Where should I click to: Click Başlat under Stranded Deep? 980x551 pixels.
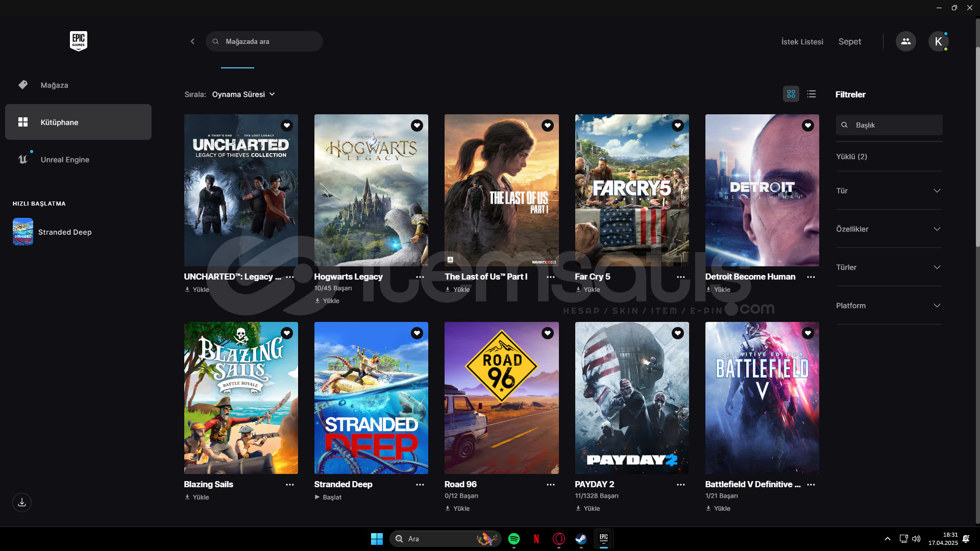pyautogui.click(x=328, y=497)
